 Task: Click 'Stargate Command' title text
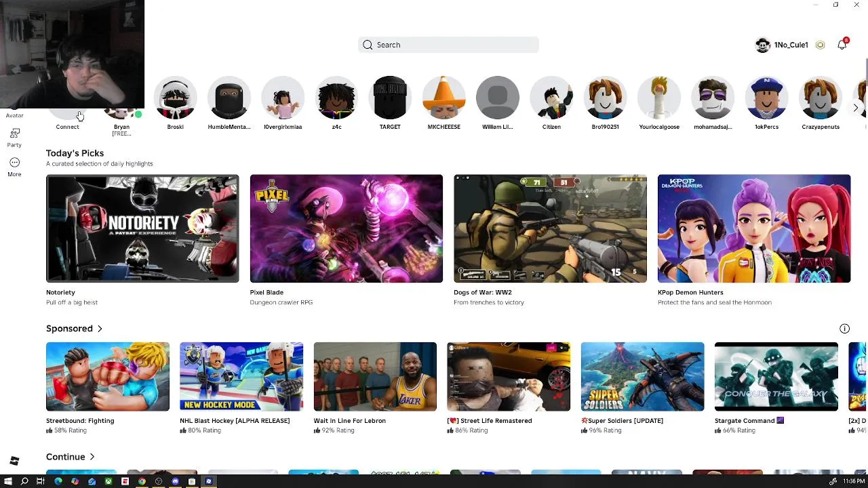[x=745, y=421]
